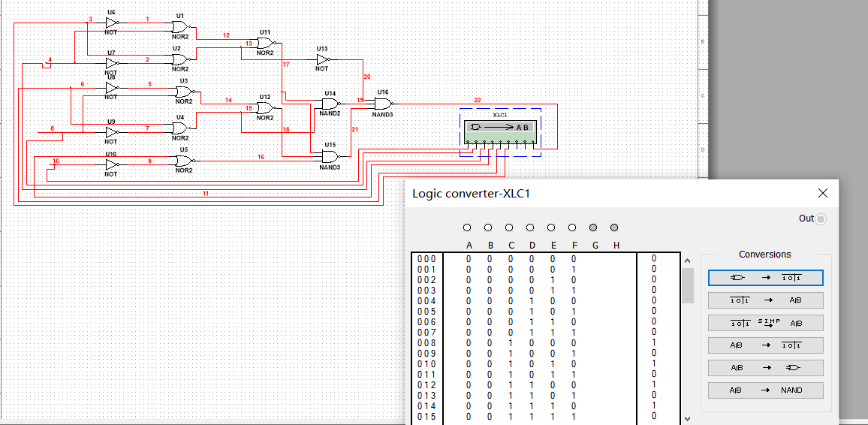Toggle input A circle in logic converter
Image resolution: width=868 pixels, height=425 pixels.
(467, 228)
